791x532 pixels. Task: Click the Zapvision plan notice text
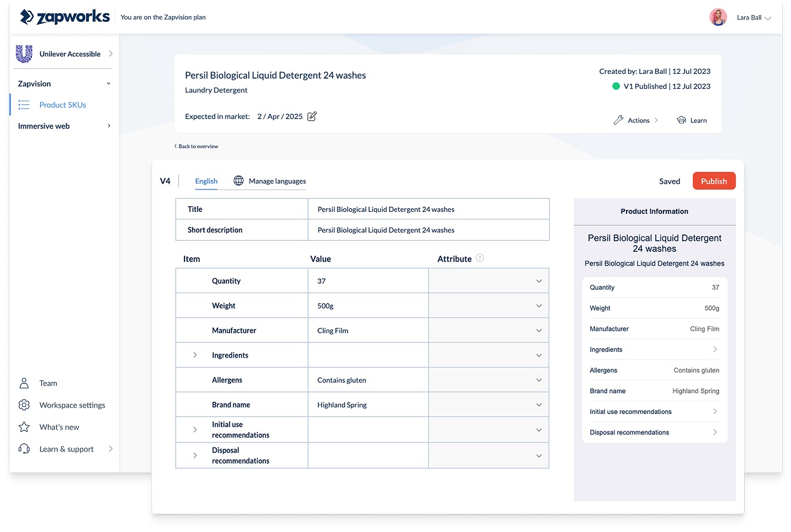click(x=163, y=18)
